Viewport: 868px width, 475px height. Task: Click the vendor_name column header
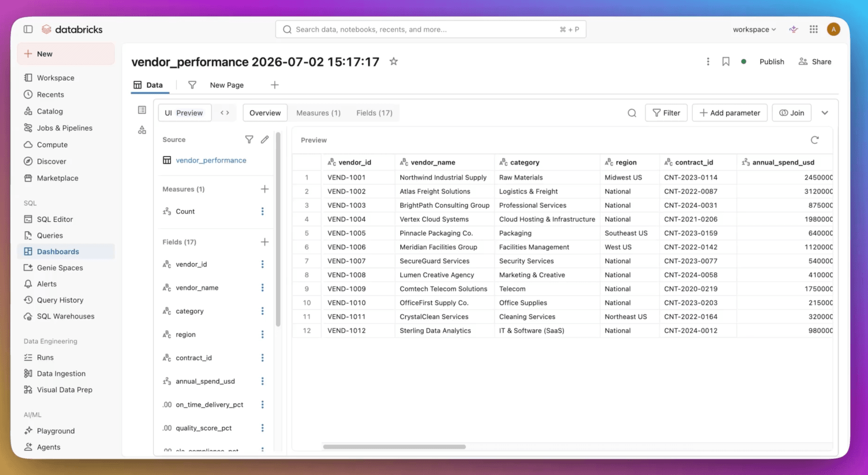444,163
